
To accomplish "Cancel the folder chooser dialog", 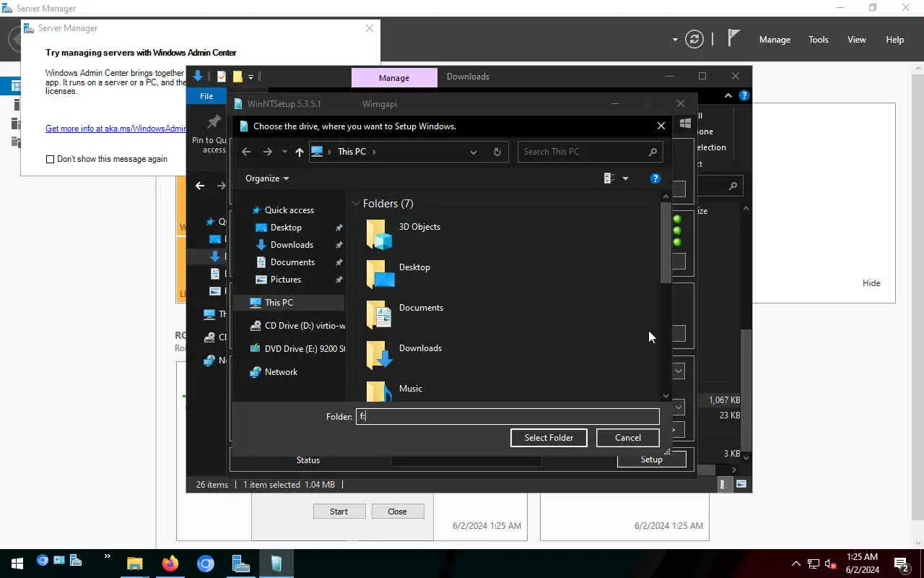I will [628, 438].
